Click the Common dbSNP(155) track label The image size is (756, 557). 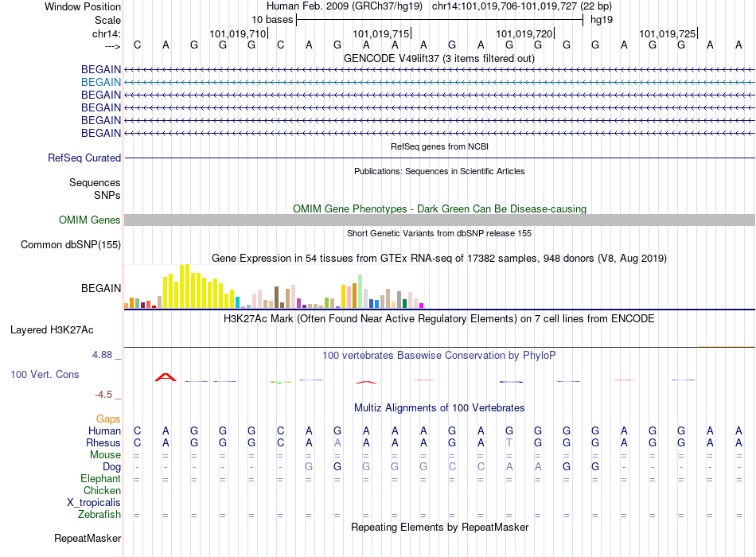coord(71,245)
